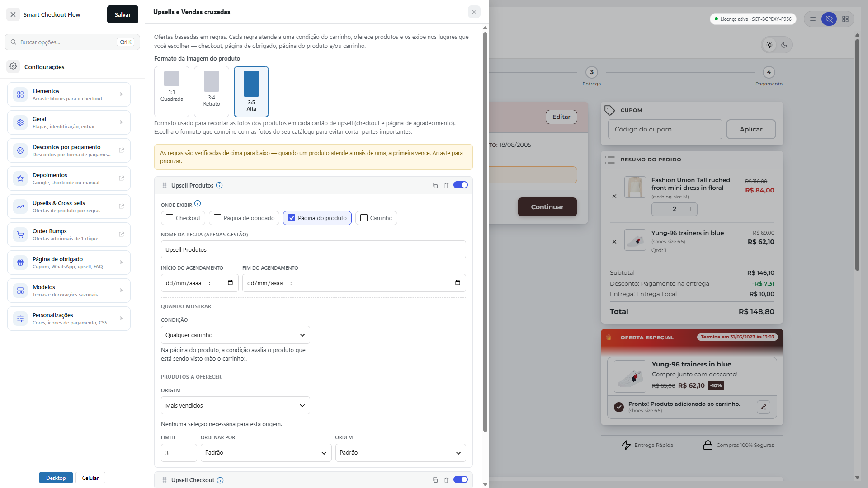Click the list lines icon in the top bar

[813, 19]
